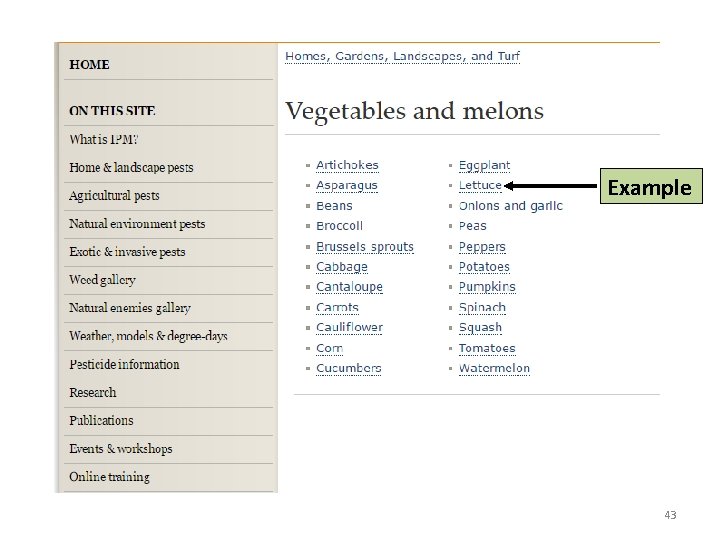The height and width of the screenshot is (540, 720).
Task: Select Pesticide information menu item
Action: [x=124, y=365]
